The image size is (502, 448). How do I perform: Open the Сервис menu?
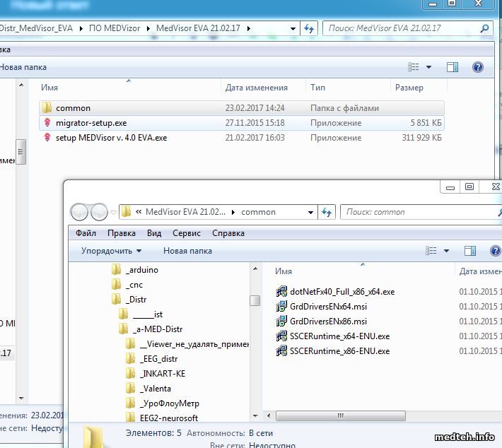point(187,233)
